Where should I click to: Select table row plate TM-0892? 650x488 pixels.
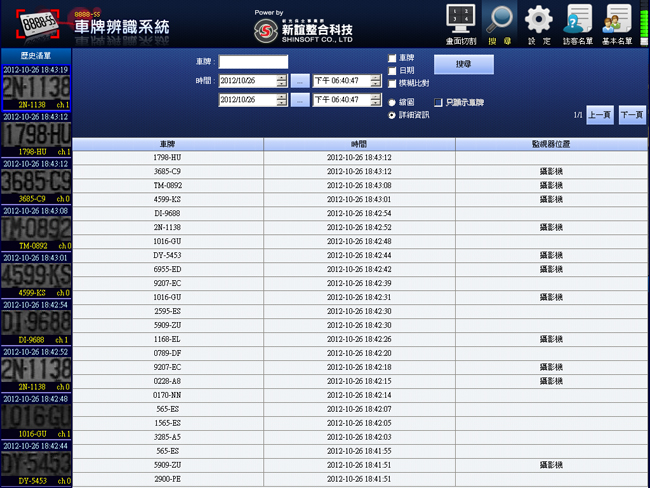360,185
